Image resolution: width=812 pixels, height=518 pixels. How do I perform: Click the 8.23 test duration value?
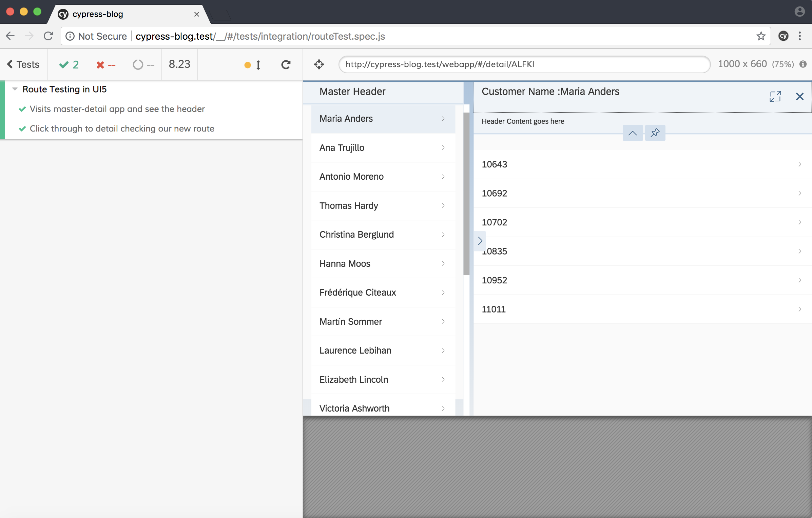tap(179, 64)
